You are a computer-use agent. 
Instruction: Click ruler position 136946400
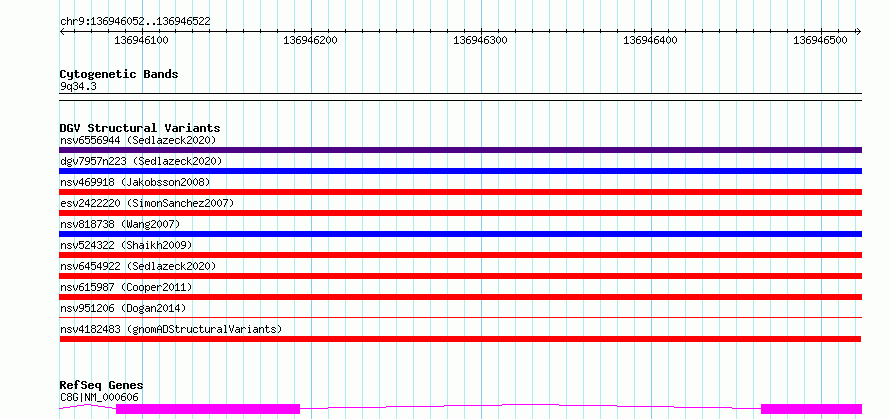(x=650, y=40)
